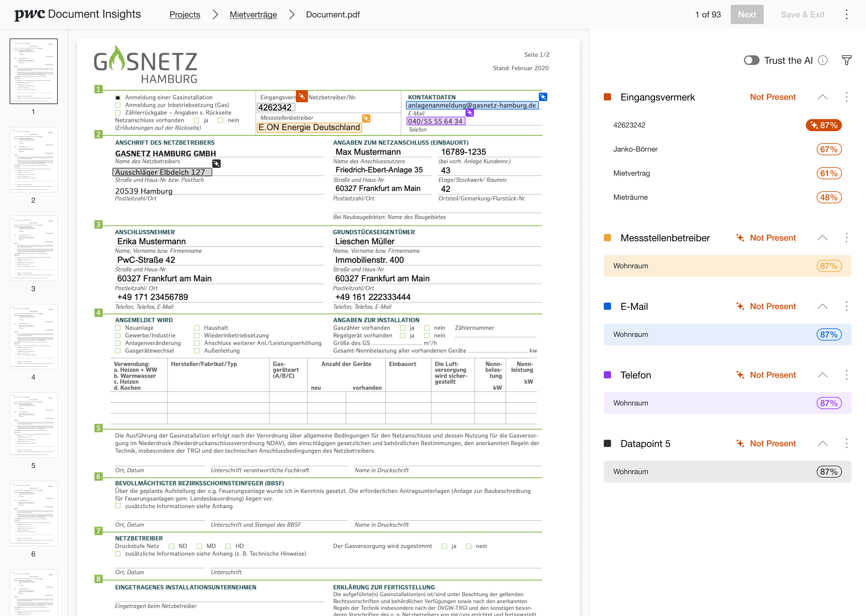This screenshot has width=866, height=616.
Task: Check the Wiederinbetriebsetzung checkbox
Action: point(197,335)
